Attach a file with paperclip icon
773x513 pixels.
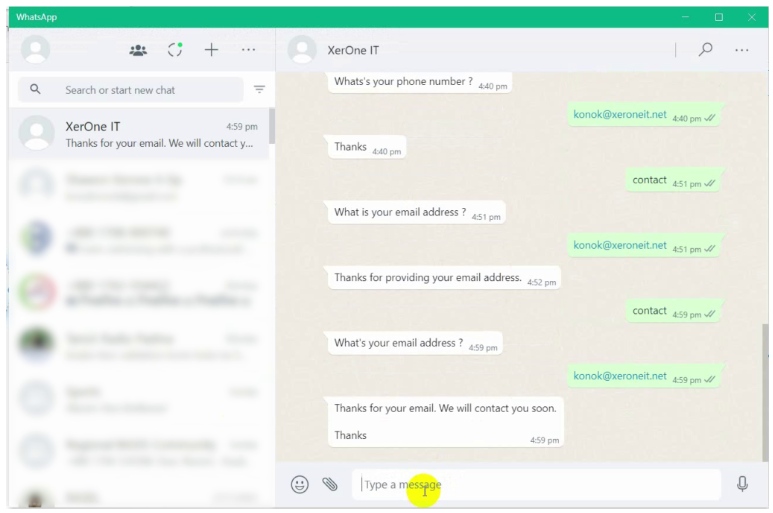(x=330, y=484)
